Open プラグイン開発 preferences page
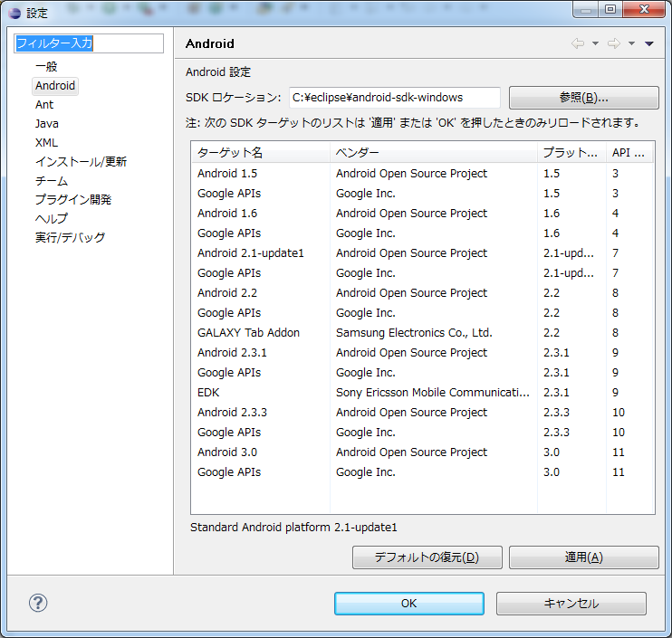The width and height of the screenshot is (672, 638). 73,199
